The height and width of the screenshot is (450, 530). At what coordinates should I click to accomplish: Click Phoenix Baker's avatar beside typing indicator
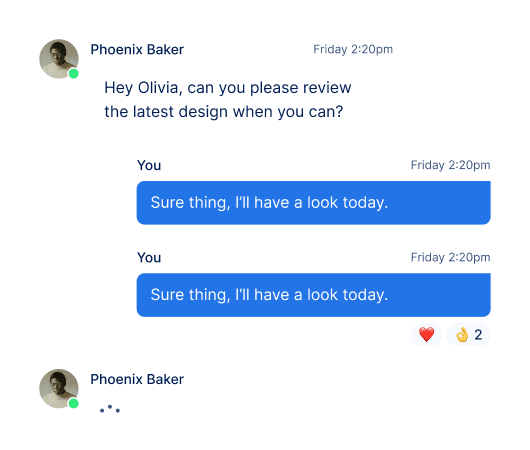pyautogui.click(x=59, y=388)
